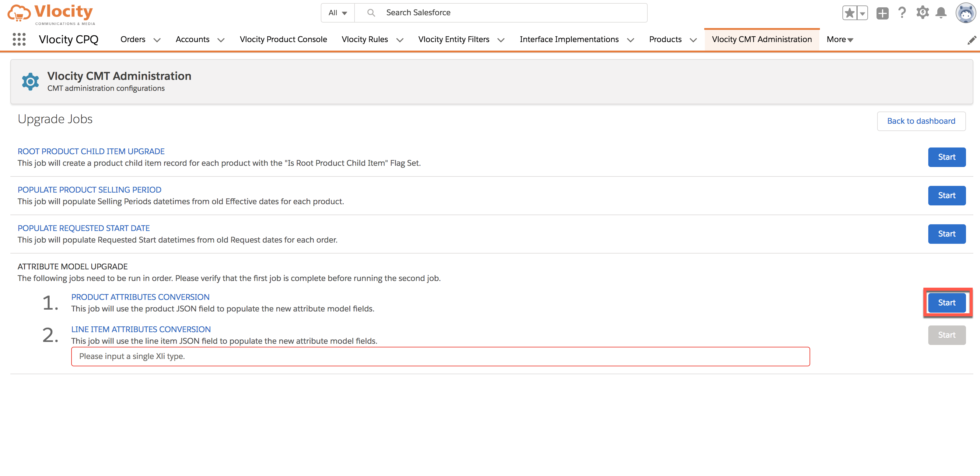Open the Setup gear icon
Screen dimensions: 980x476
[922, 13]
